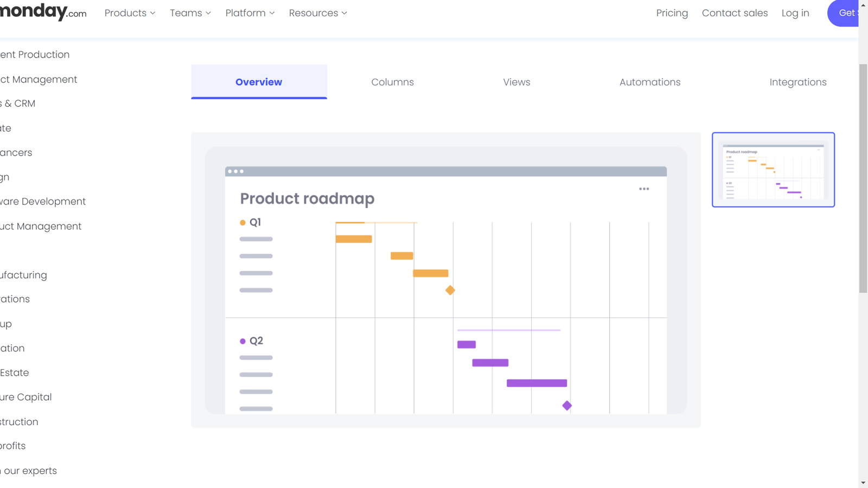The width and height of the screenshot is (868, 488).
Task: Click the Get Started button
Action: click(x=843, y=13)
